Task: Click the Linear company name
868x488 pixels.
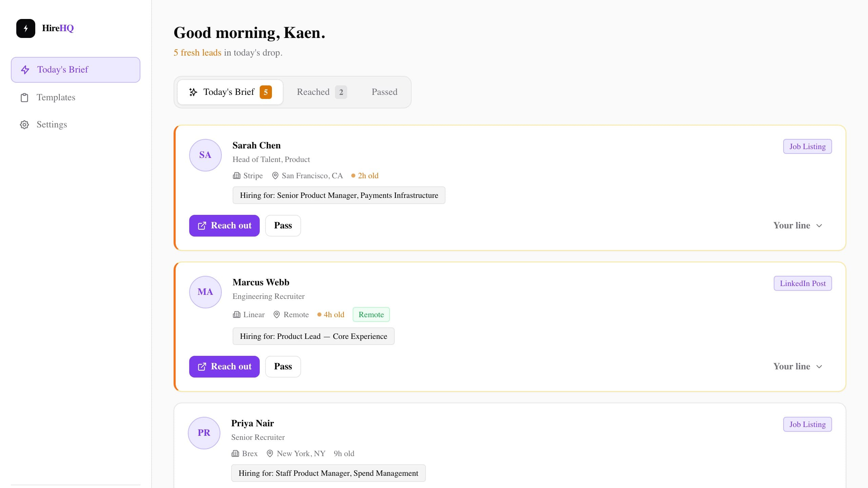Action: pyautogui.click(x=254, y=314)
